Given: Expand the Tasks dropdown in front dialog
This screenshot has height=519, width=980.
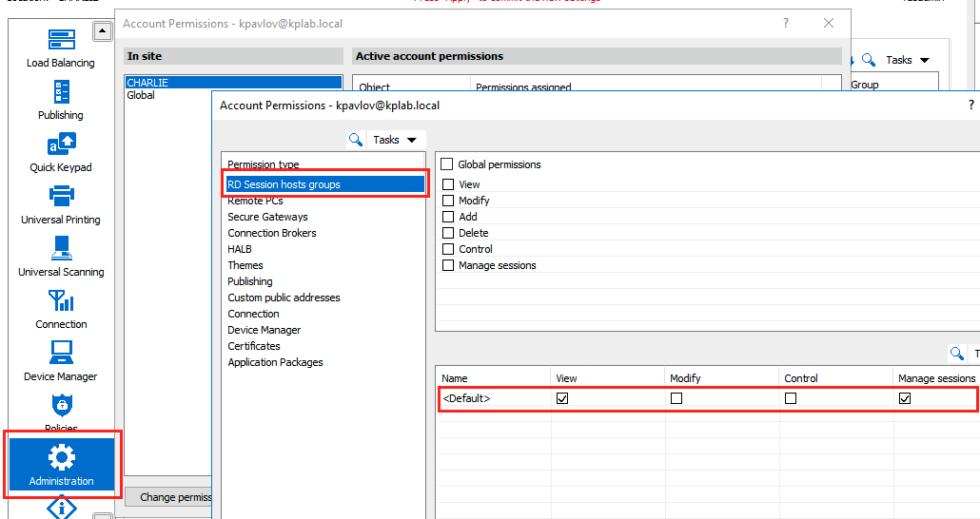Looking at the screenshot, I should (395, 140).
